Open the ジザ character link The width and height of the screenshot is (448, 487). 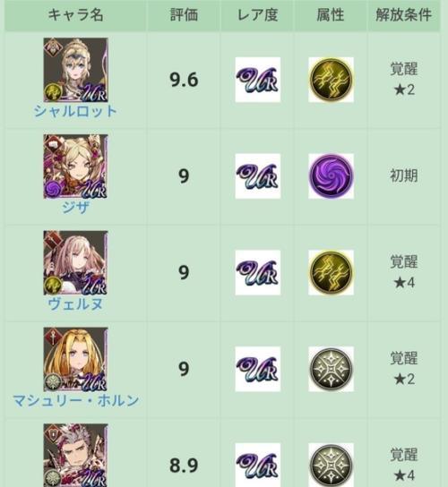tap(75, 207)
